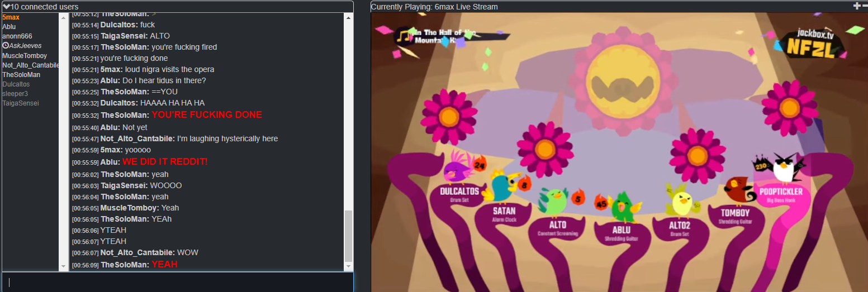Screen dimensions: 868x292
Task: Click 'Currently Playing: 6max Live Stream' title
Action: pos(434,7)
